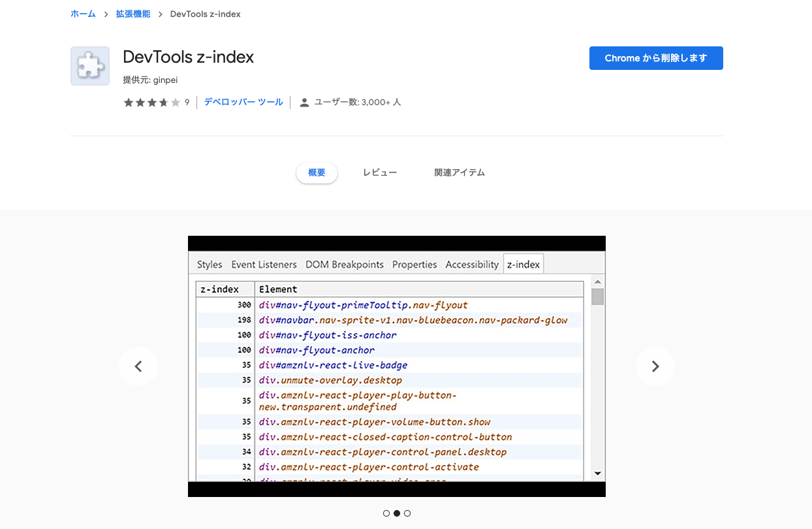Screen dimensions: 812x529
Task: Open the 関連アイテム tab
Action: (x=460, y=172)
